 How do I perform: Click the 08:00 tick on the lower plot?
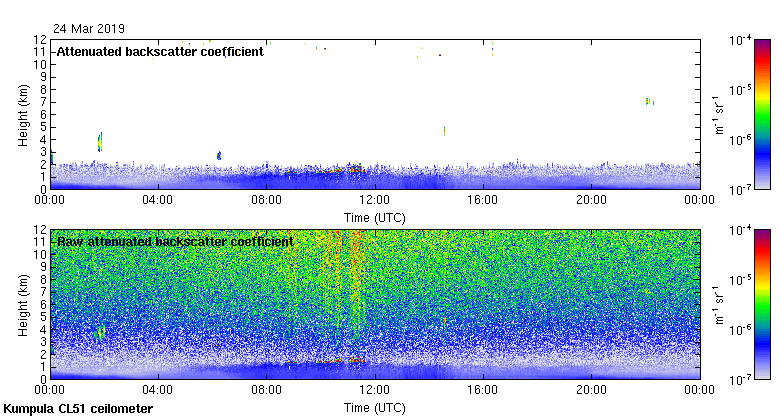click(x=267, y=390)
